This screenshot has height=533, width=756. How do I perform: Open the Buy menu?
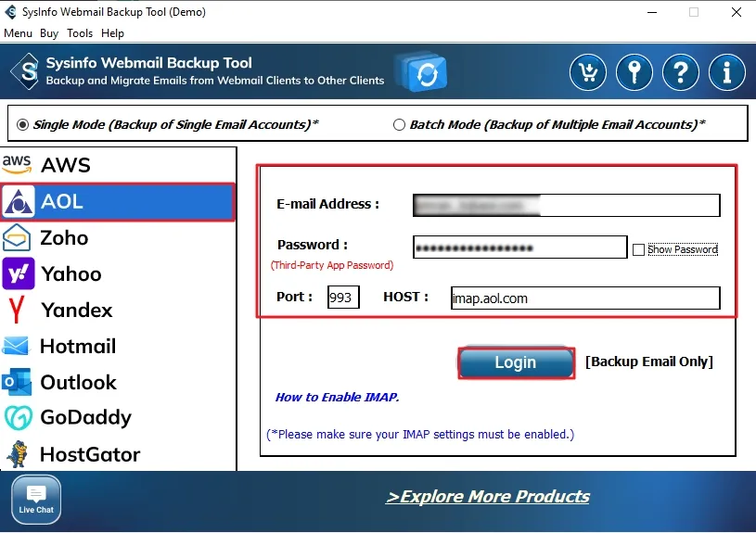49,33
